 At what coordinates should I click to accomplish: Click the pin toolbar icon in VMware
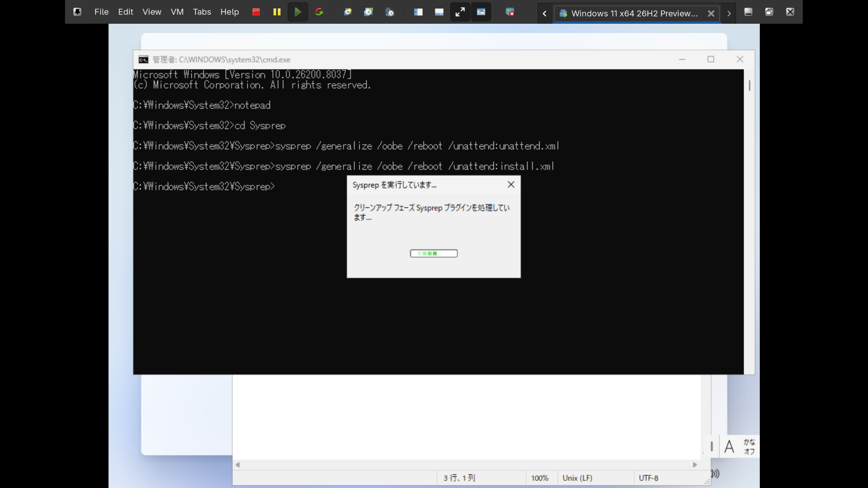click(x=77, y=12)
